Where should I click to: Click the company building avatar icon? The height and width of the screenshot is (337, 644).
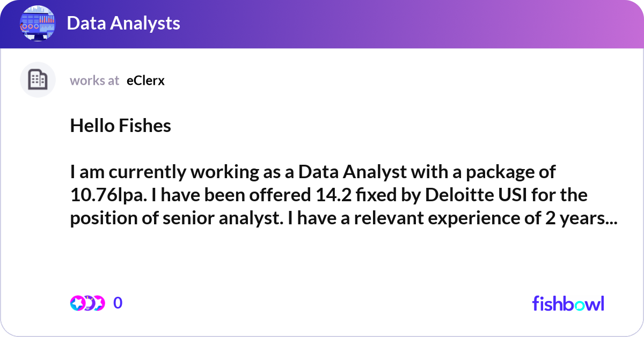point(38,80)
